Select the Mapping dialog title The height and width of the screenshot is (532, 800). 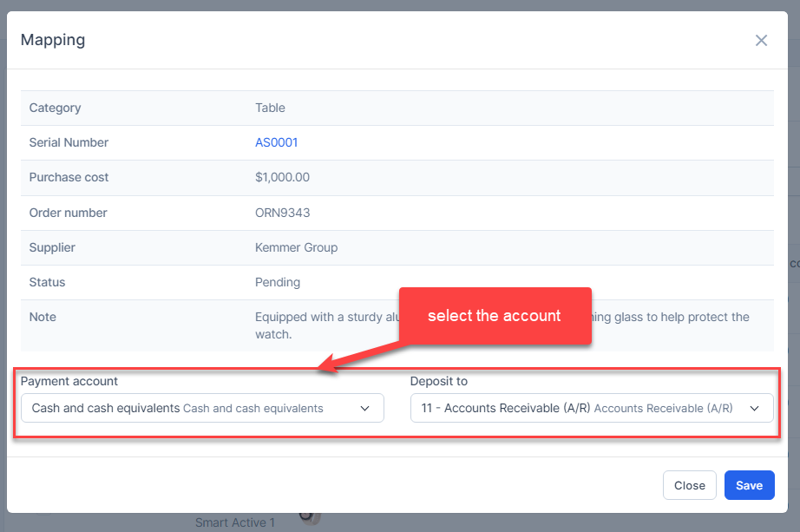(53, 40)
